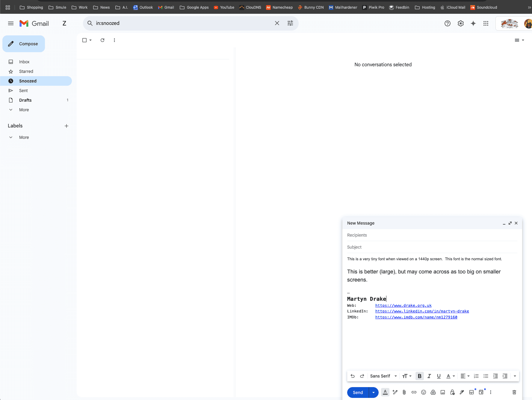Open the Settings gear
This screenshot has height=400, width=532.
461,23
